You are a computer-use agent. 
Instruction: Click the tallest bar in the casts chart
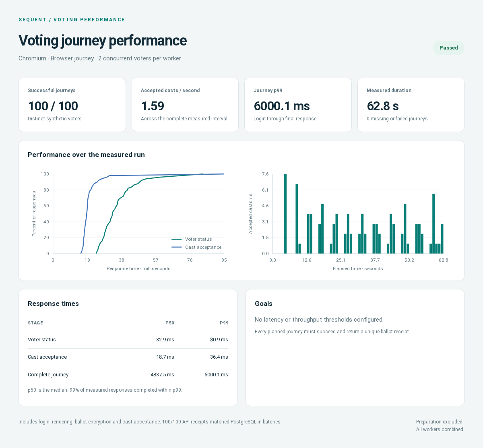click(x=285, y=214)
